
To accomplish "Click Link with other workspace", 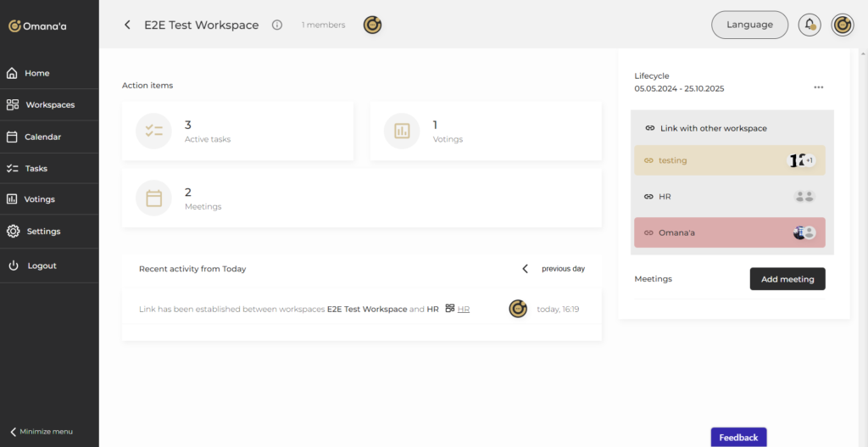I will 712,128.
